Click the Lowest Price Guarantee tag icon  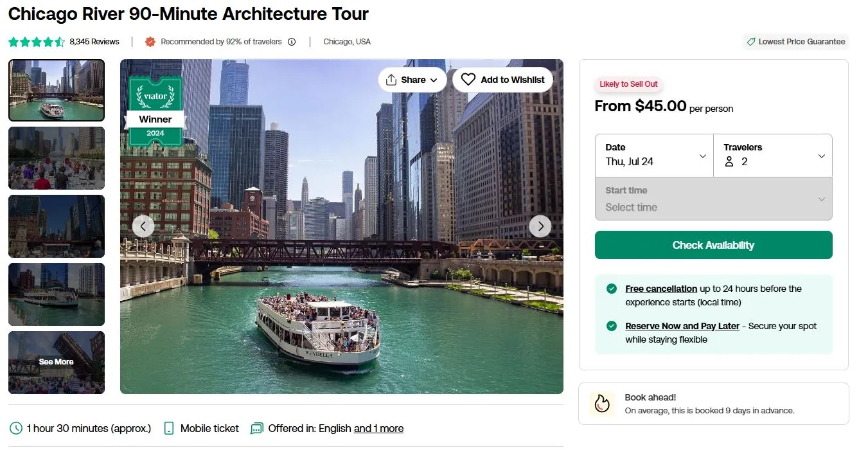pos(750,42)
